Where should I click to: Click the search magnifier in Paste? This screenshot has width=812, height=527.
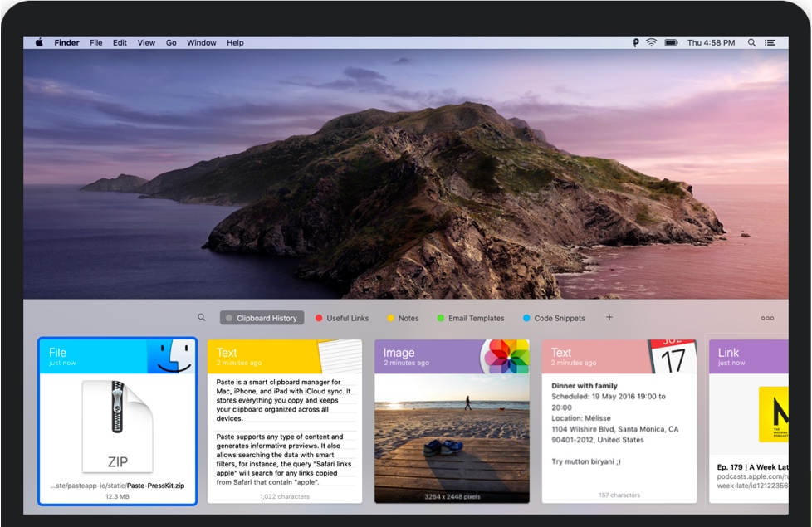pos(201,318)
